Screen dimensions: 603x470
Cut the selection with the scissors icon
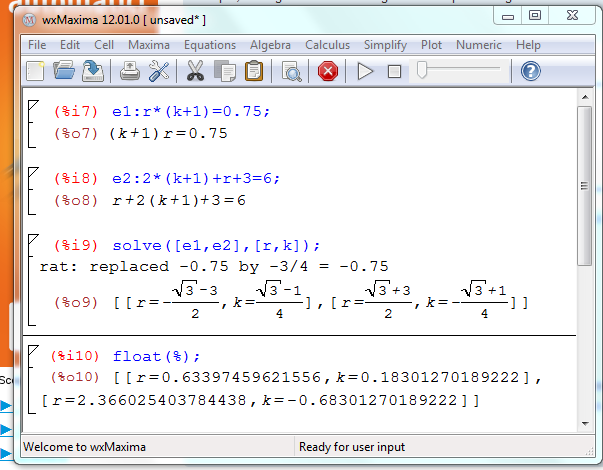[x=195, y=71]
